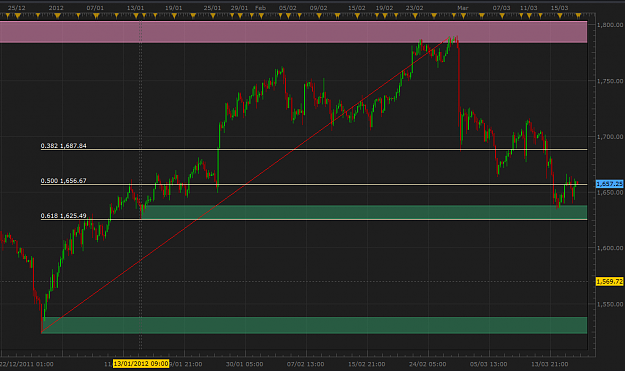
Task: Click the 19/01 date on top axis
Action: [x=173, y=8]
